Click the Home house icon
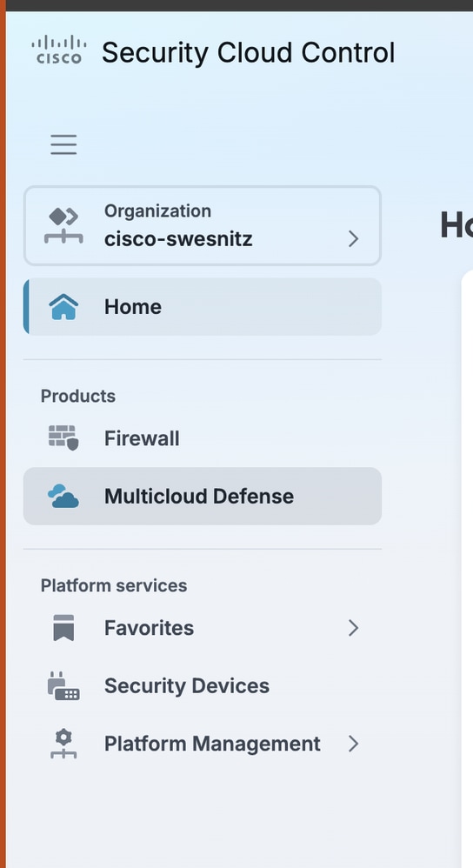Screen dimensions: 473x868 coord(63,307)
